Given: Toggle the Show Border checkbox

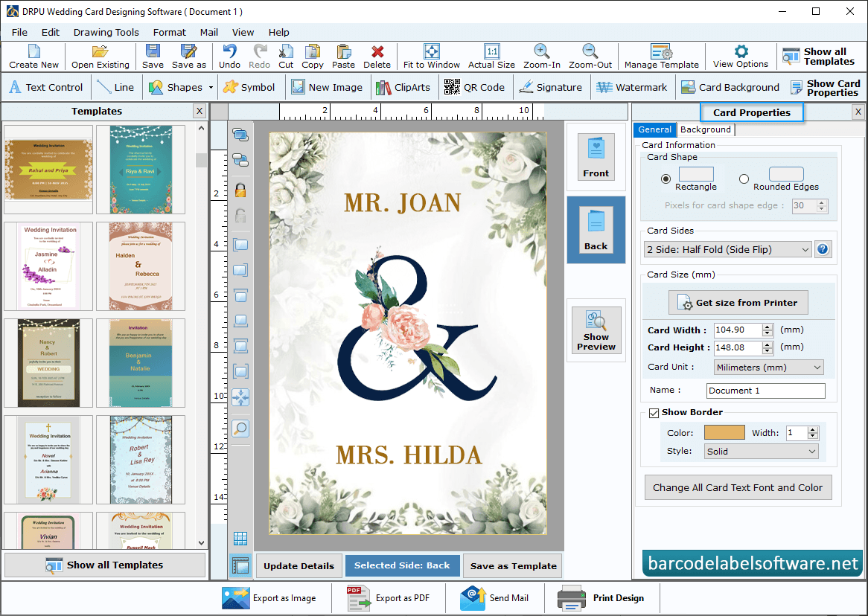Looking at the screenshot, I should click(x=654, y=413).
